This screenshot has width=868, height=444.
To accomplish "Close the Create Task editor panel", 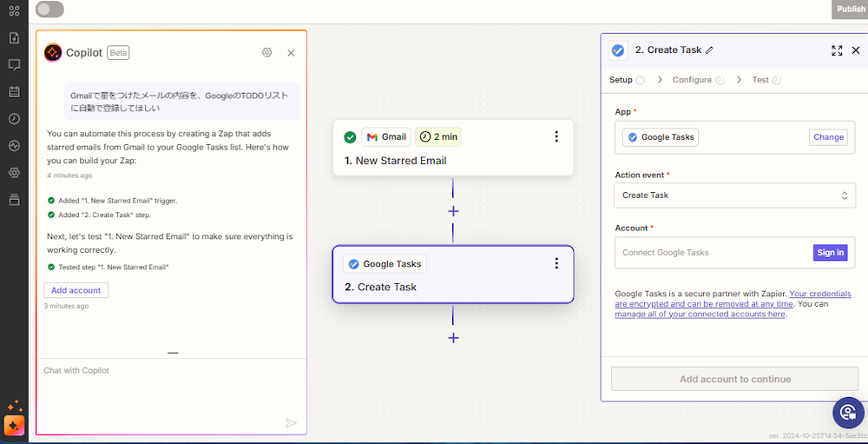I will [x=856, y=50].
